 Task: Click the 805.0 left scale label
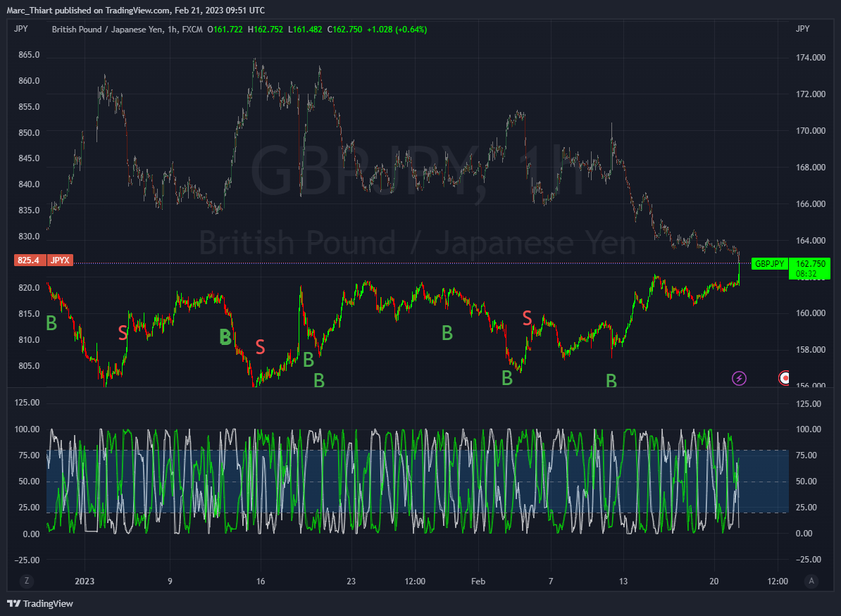tap(29, 366)
